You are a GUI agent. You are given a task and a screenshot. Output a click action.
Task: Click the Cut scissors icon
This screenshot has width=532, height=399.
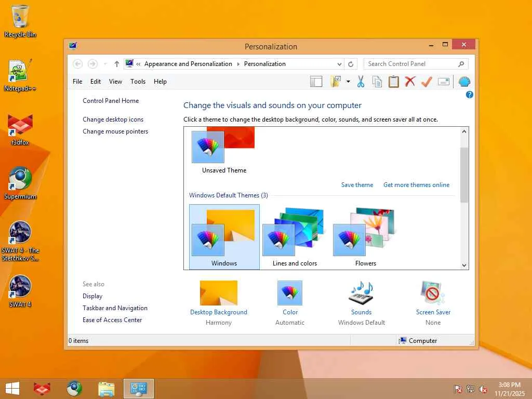(x=361, y=82)
